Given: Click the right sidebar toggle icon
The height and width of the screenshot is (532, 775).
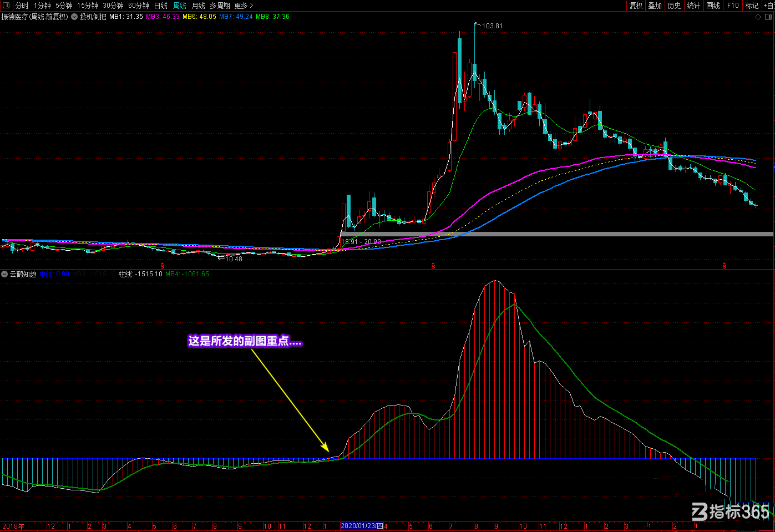Looking at the screenshot, I should 768,17.
